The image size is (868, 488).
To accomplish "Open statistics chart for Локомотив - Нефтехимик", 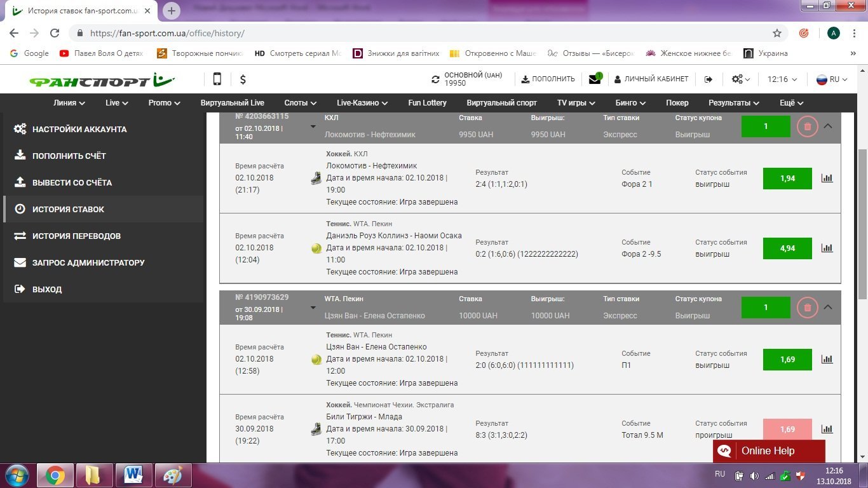I will (x=827, y=179).
